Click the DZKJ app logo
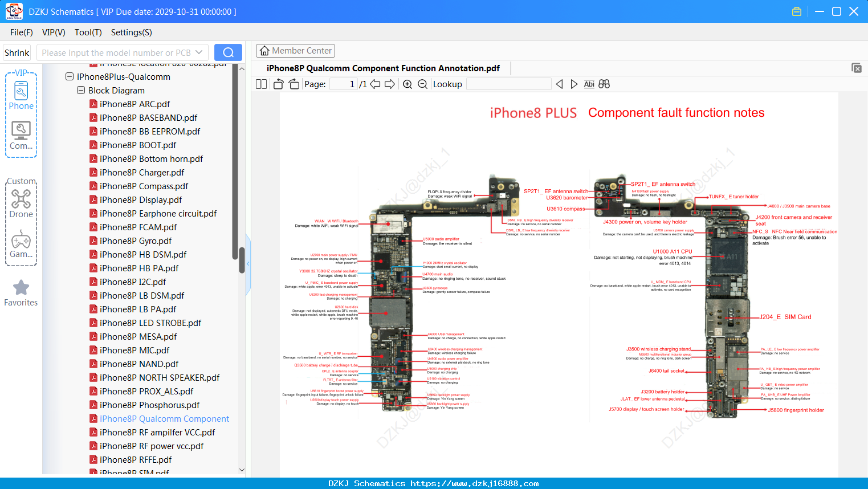 coord(14,11)
